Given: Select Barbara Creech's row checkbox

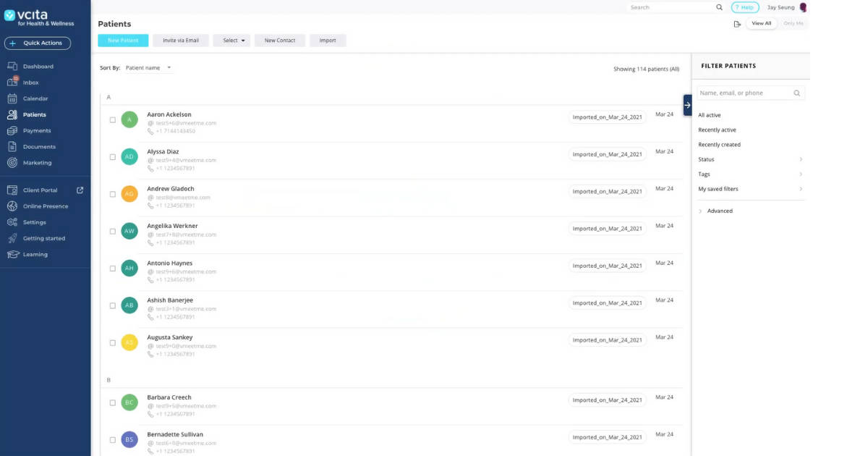Looking at the screenshot, I should [113, 402].
